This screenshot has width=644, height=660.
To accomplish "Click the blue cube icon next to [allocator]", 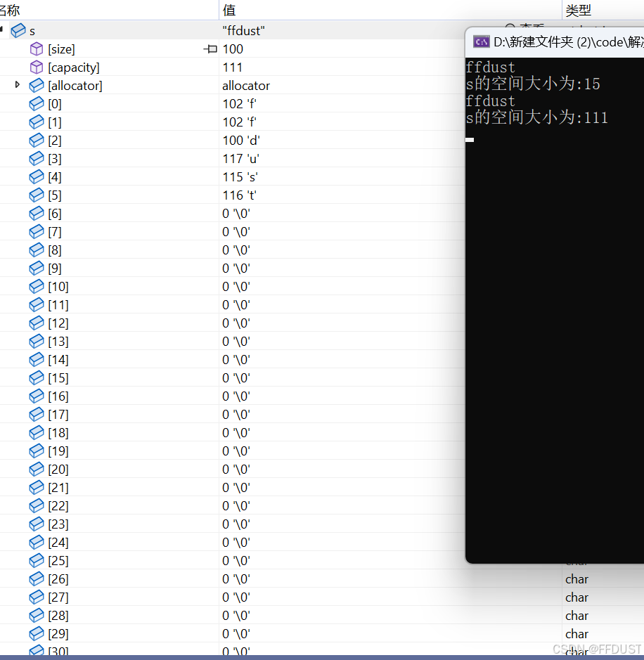I will pos(37,86).
